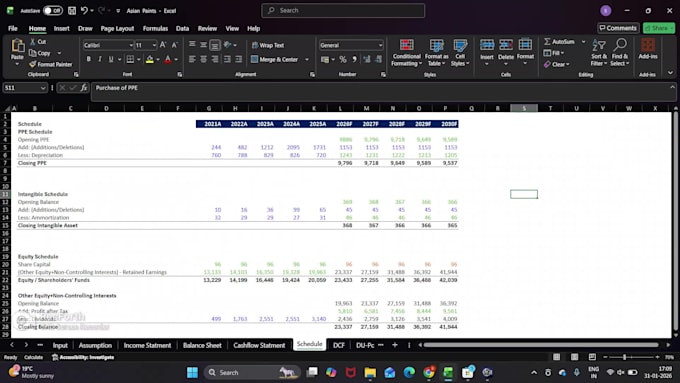Collapse the ribbon with chevron
The image size is (680, 383).
click(x=670, y=73)
